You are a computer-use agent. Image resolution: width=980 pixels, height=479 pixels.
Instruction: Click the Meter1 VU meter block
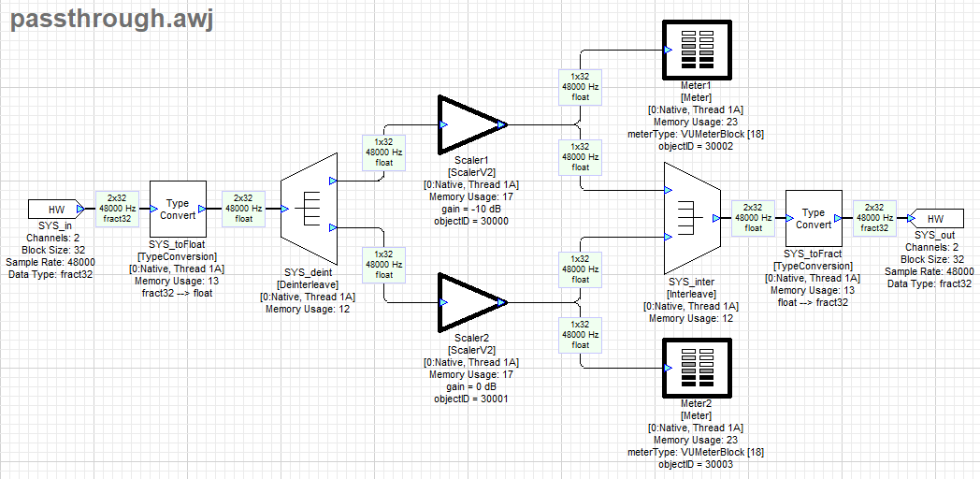point(695,50)
